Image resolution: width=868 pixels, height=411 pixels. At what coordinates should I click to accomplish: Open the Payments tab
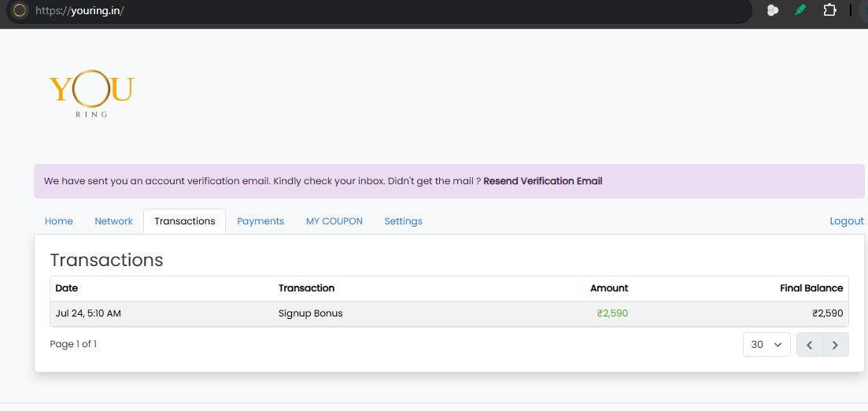(260, 221)
